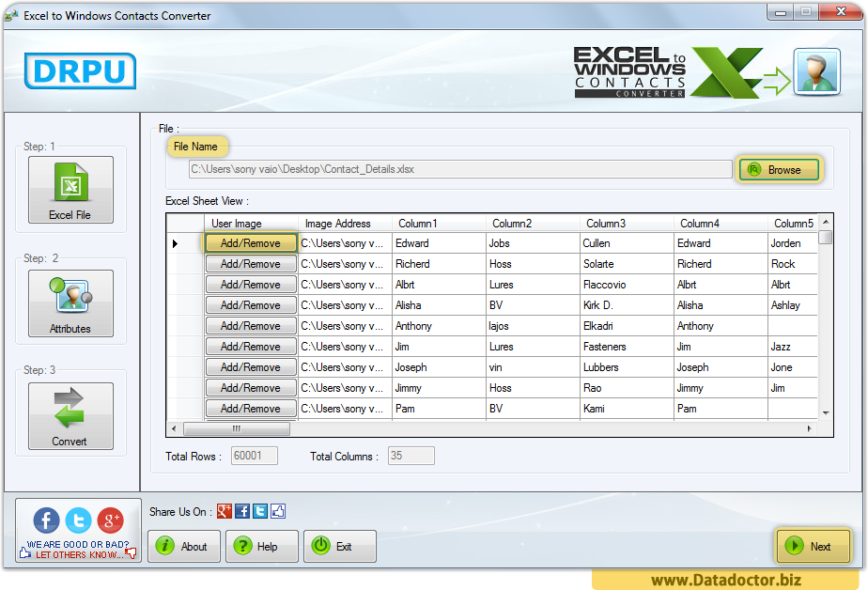
Task: Click the Browse button
Action: (x=779, y=170)
